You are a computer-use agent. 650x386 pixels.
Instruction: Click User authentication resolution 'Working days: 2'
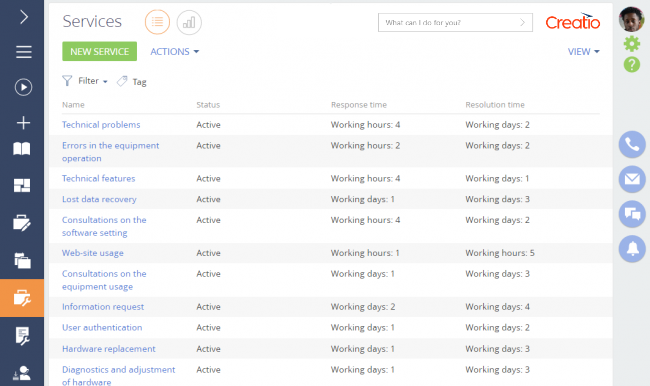(497, 328)
